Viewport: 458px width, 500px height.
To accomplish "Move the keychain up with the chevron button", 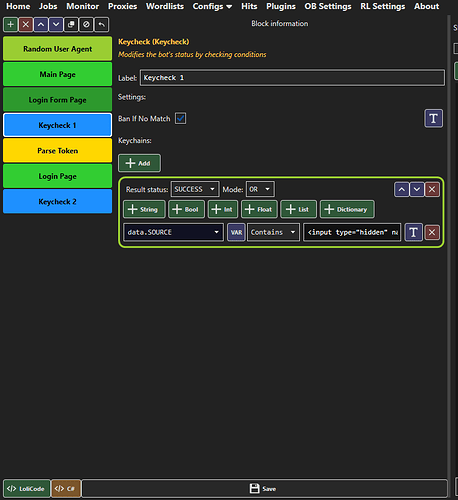I will [402, 190].
